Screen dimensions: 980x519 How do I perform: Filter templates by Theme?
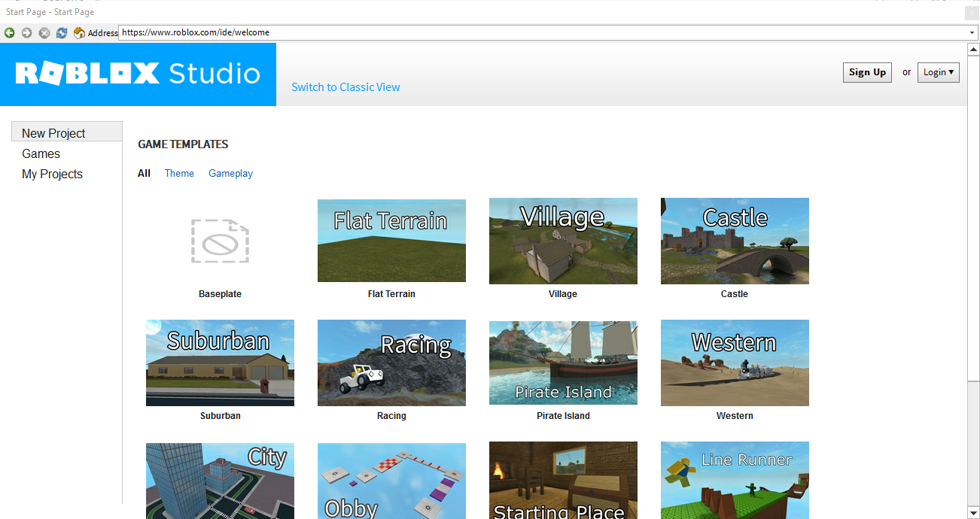coord(179,173)
